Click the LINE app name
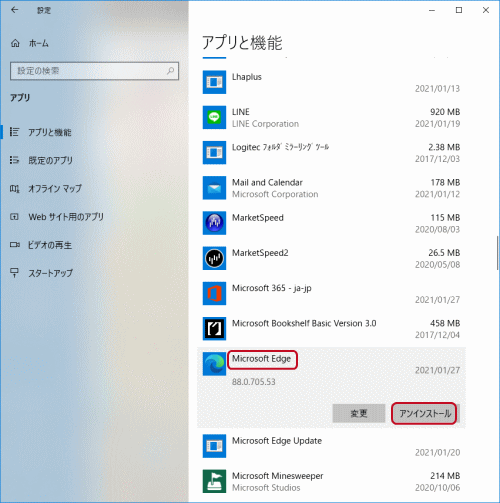The image size is (500, 503). [241, 112]
